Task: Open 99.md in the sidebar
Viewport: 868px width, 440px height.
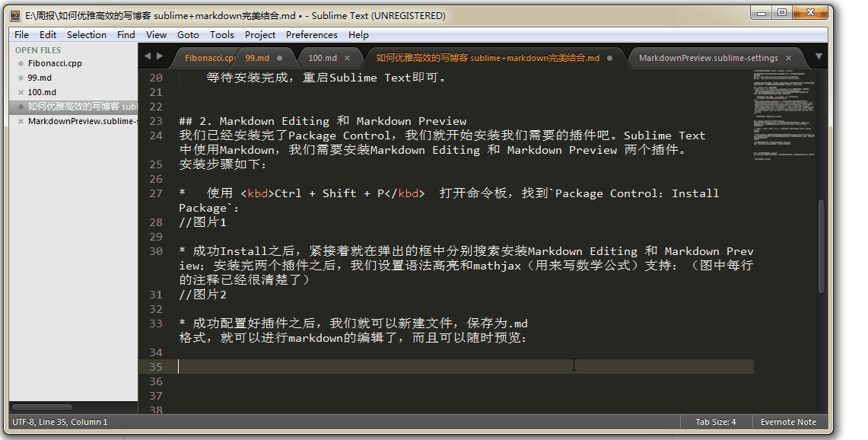Action: point(40,78)
